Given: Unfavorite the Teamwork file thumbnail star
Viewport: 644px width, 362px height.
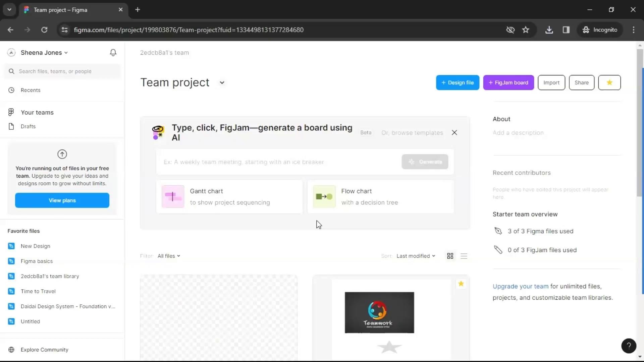Looking at the screenshot, I should [x=461, y=284].
